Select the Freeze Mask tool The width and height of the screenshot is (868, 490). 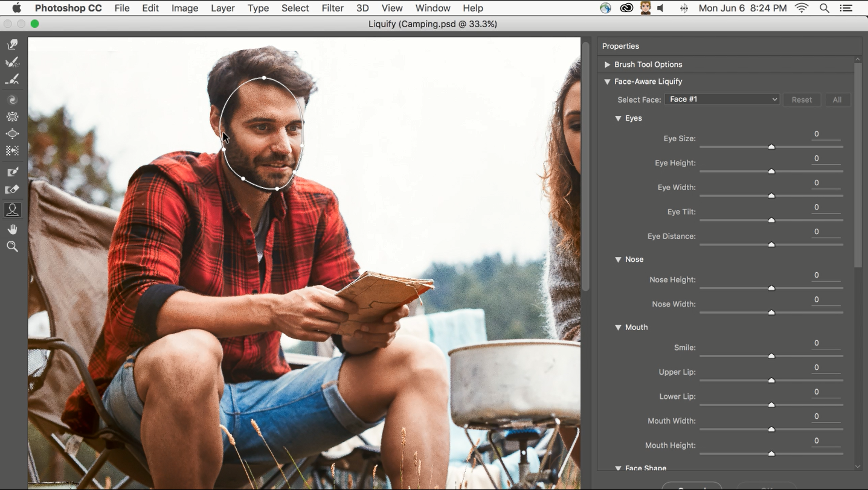[x=12, y=173]
